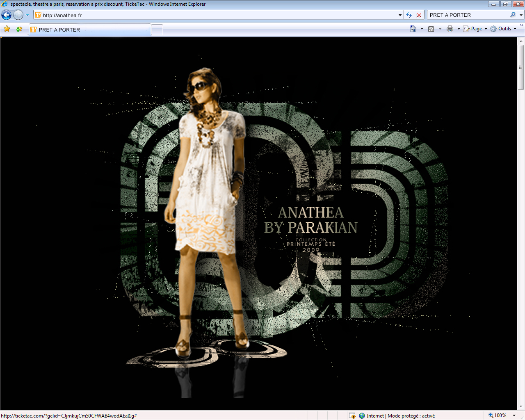Open the Page menu
Screen dimensions: 525x420
point(475,29)
